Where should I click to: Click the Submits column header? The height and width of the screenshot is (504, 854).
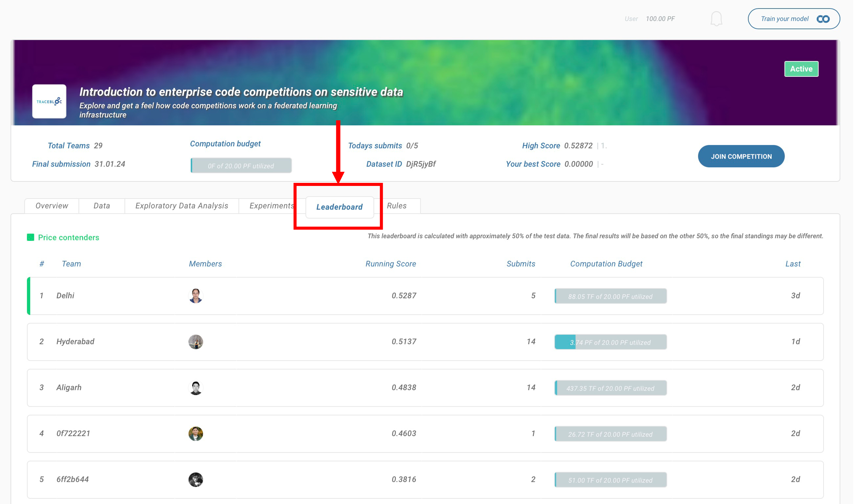520,264
